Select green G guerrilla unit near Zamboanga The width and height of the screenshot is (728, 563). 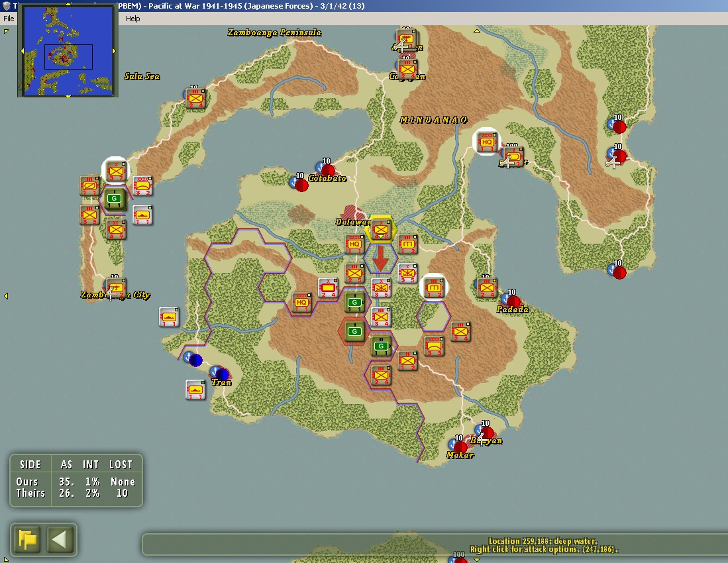(x=115, y=199)
